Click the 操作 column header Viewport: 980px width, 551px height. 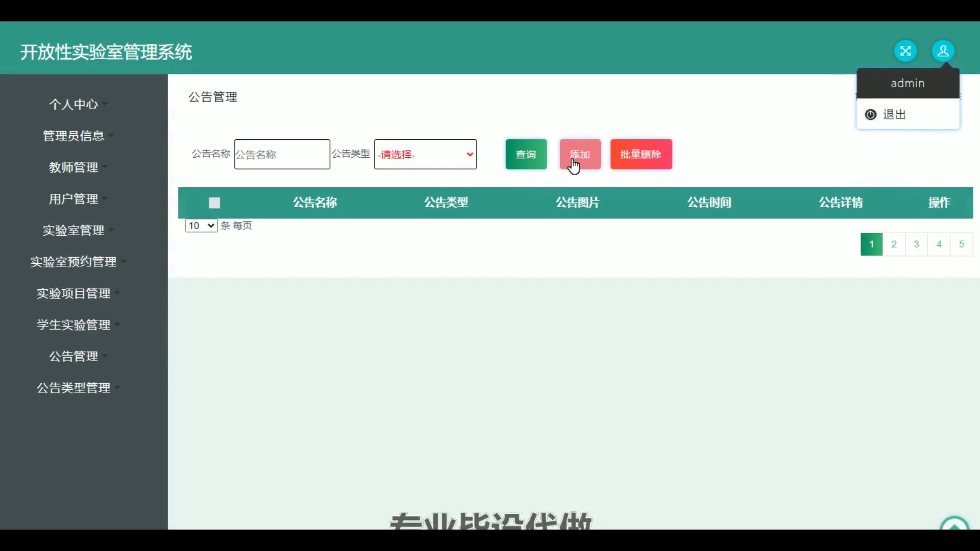pyautogui.click(x=939, y=203)
